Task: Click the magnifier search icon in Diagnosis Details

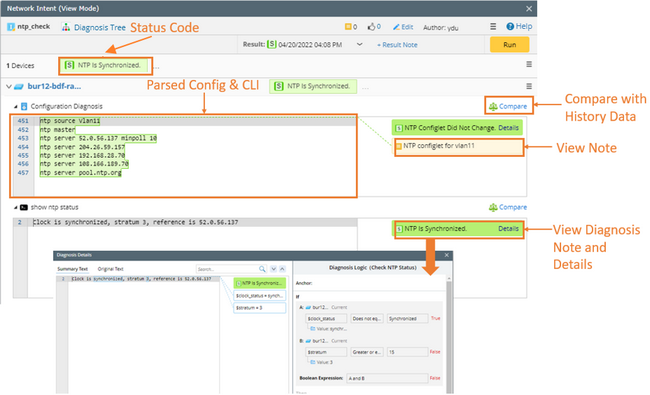Action: tap(262, 269)
